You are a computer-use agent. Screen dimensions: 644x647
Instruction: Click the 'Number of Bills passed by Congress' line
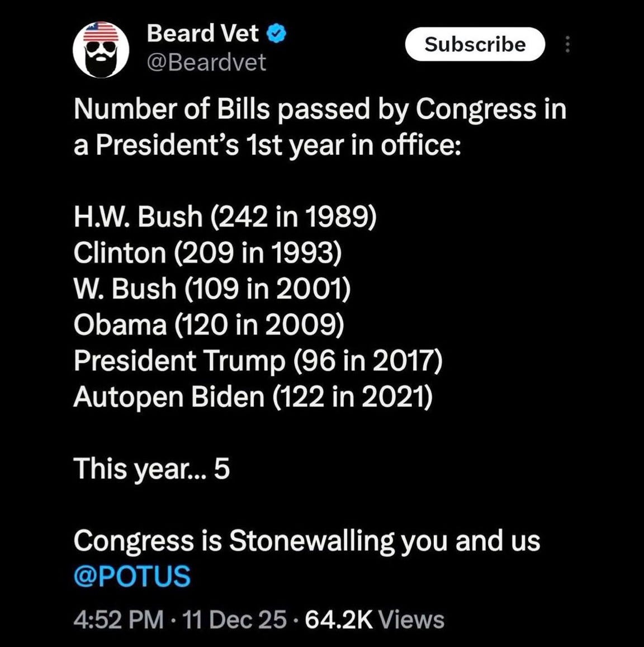click(320, 110)
